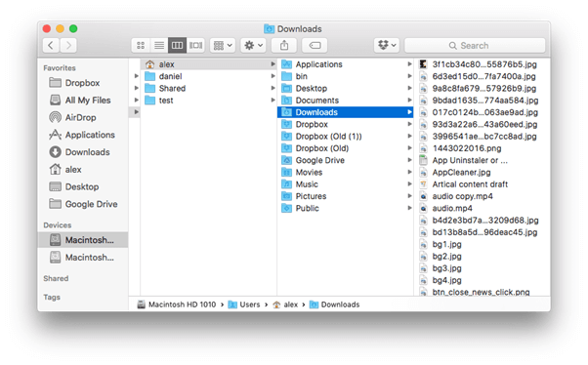Open Dropbox in sidebar Favorites
This screenshot has height=365, width=588.
[x=82, y=83]
